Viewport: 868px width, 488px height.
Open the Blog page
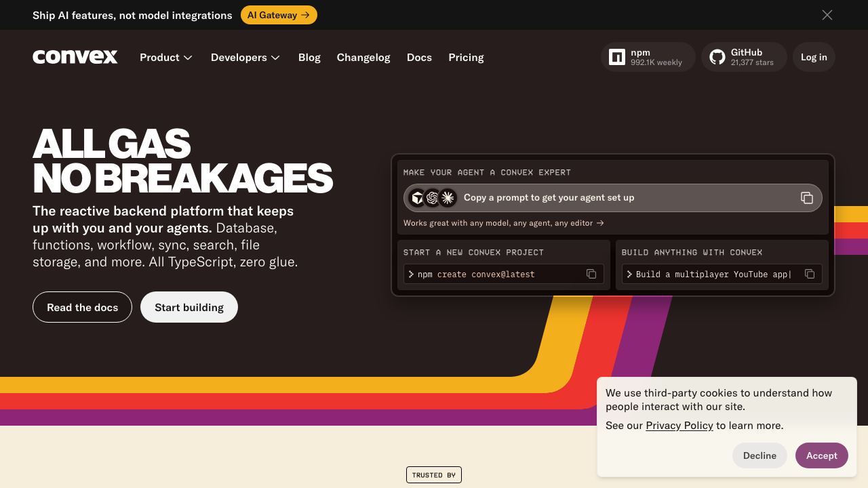(x=309, y=58)
